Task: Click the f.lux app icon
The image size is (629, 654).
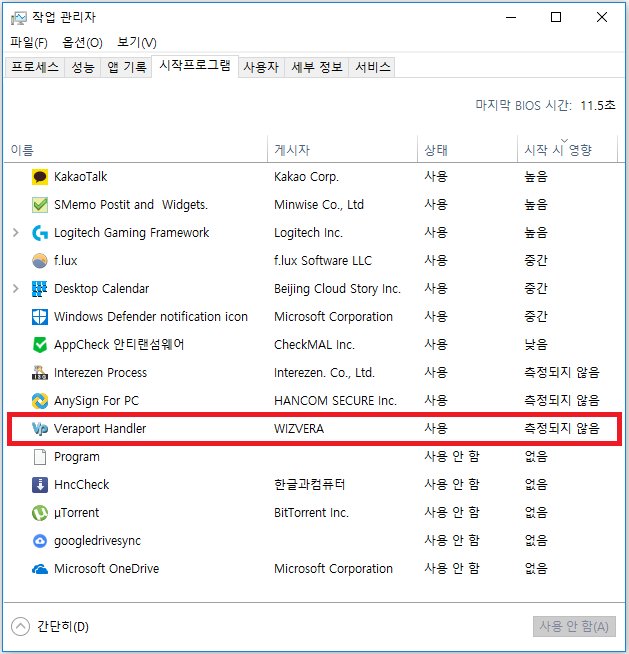Action: (40, 261)
